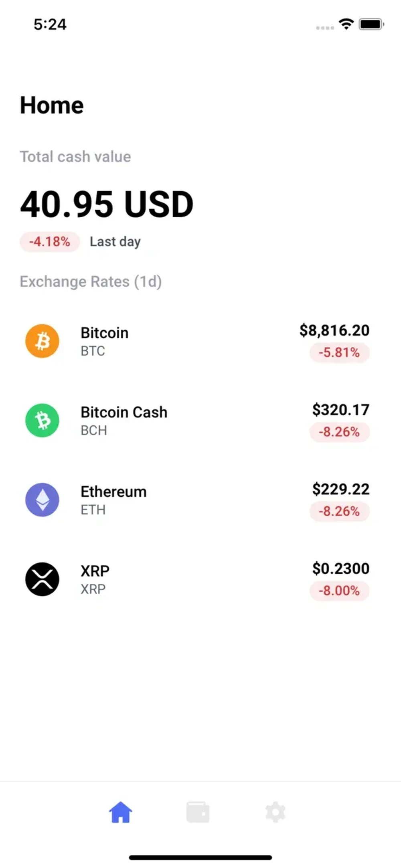Screen dimensions: 401x868
Task: Open the Ethereum name label
Action: (x=113, y=492)
